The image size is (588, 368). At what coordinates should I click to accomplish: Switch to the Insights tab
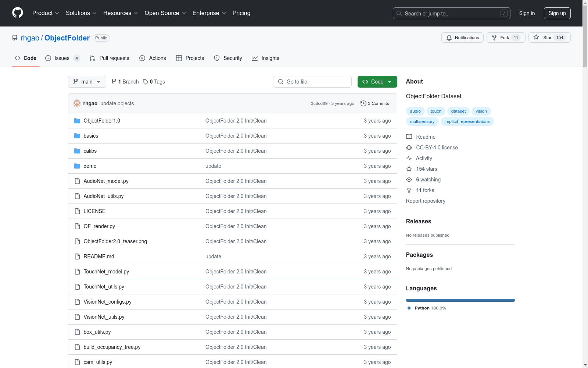click(266, 58)
